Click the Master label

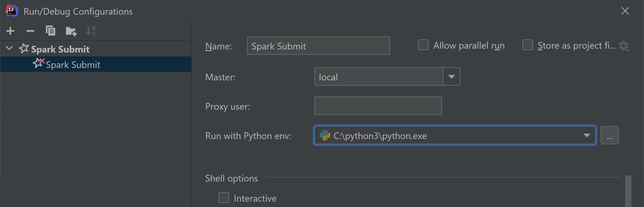coord(220,77)
